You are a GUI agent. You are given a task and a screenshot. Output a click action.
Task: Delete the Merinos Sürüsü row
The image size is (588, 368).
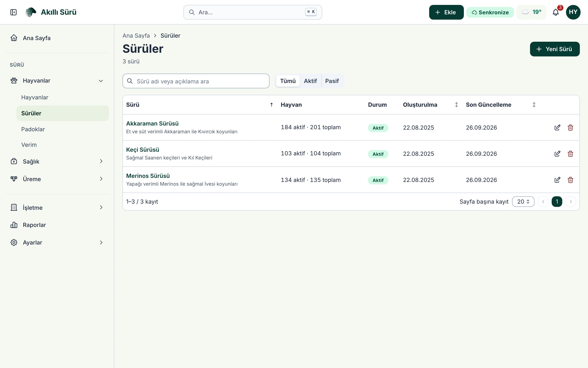tap(570, 180)
